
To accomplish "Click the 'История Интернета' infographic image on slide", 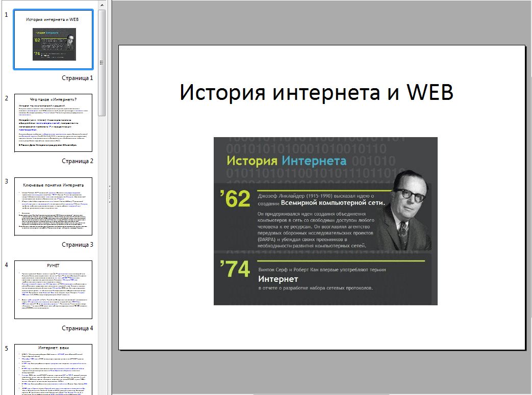I will click(x=325, y=221).
